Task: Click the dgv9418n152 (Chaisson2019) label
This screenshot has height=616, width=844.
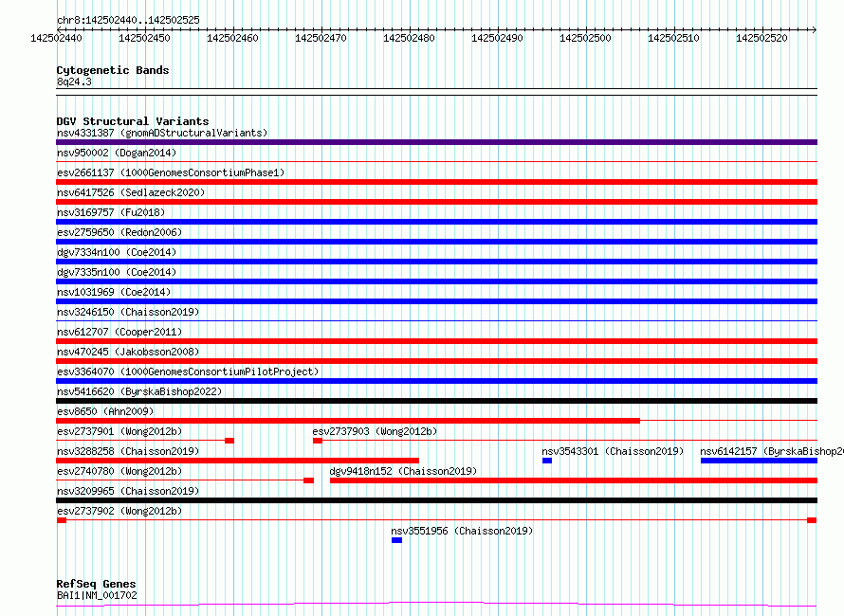Action: point(403,471)
